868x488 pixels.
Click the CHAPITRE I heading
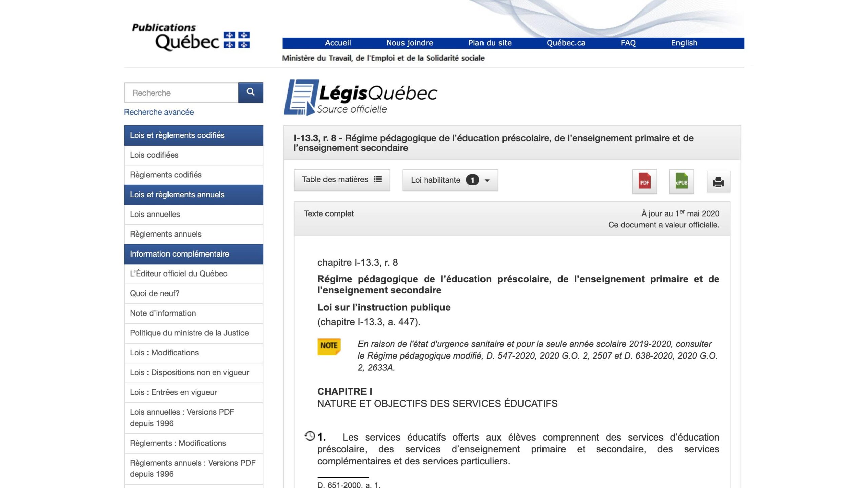(344, 392)
